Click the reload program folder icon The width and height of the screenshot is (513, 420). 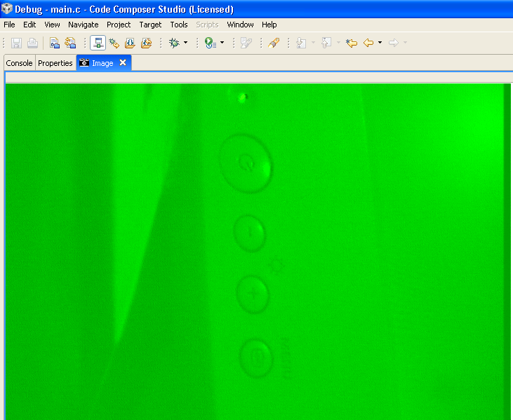146,43
